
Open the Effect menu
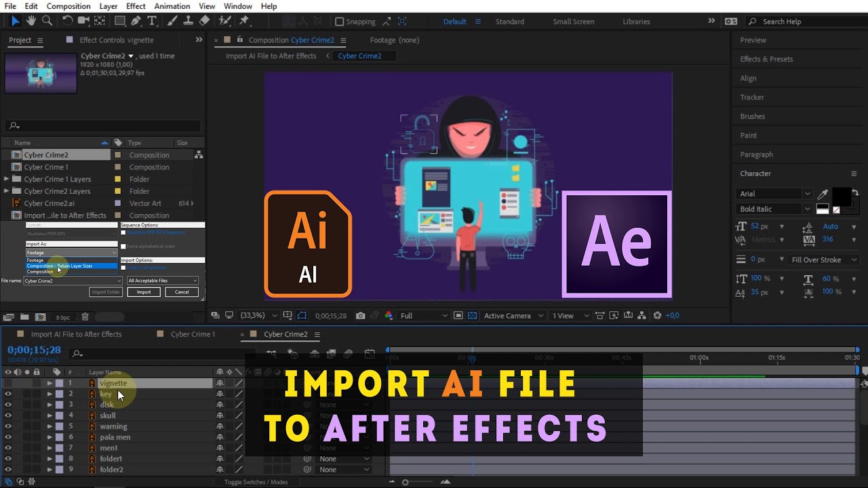point(136,6)
